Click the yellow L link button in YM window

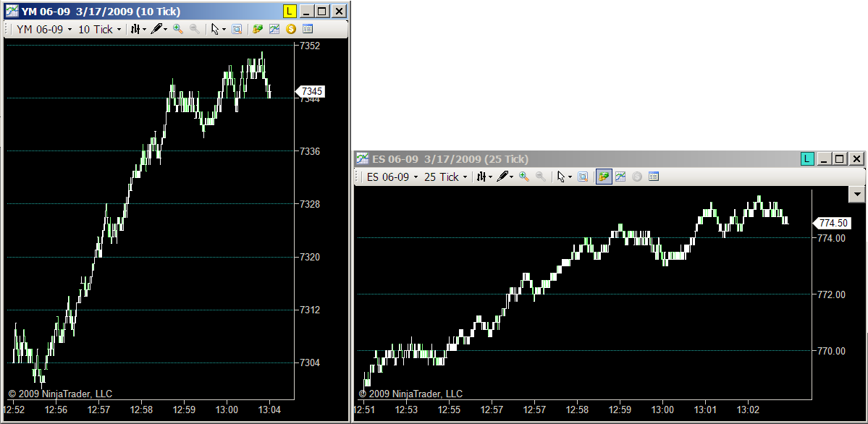pyautogui.click(x=290, y=11)
